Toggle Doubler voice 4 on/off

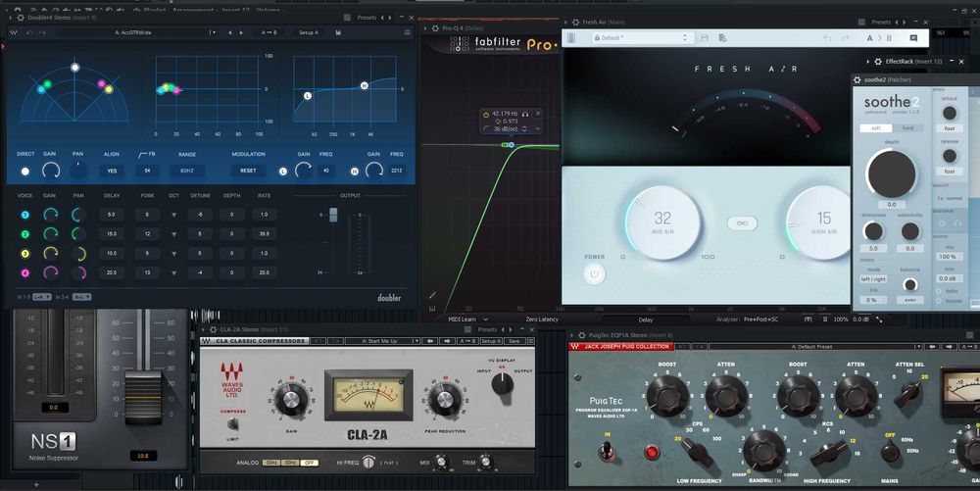tap(25, 273)
